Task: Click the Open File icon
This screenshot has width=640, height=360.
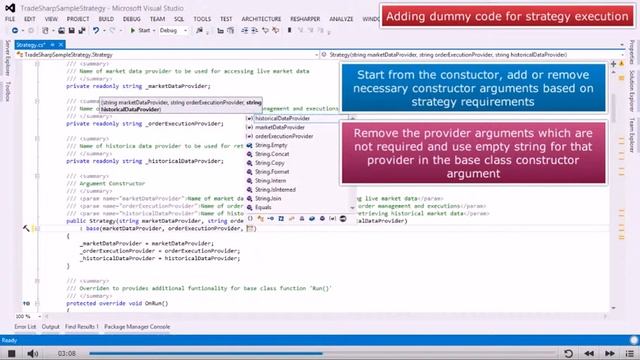Action: coord(61,31)
